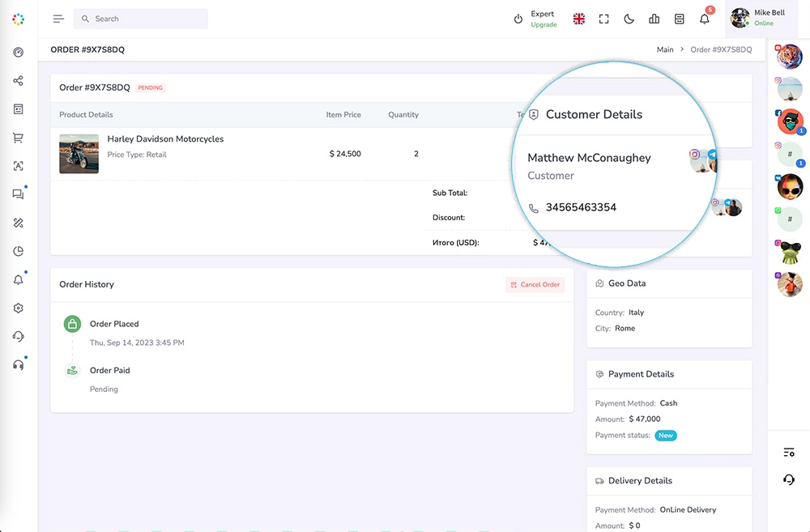Open the settings gear in sidebar
This screenshot has height=532, width=810.
[x=18, y=309]
